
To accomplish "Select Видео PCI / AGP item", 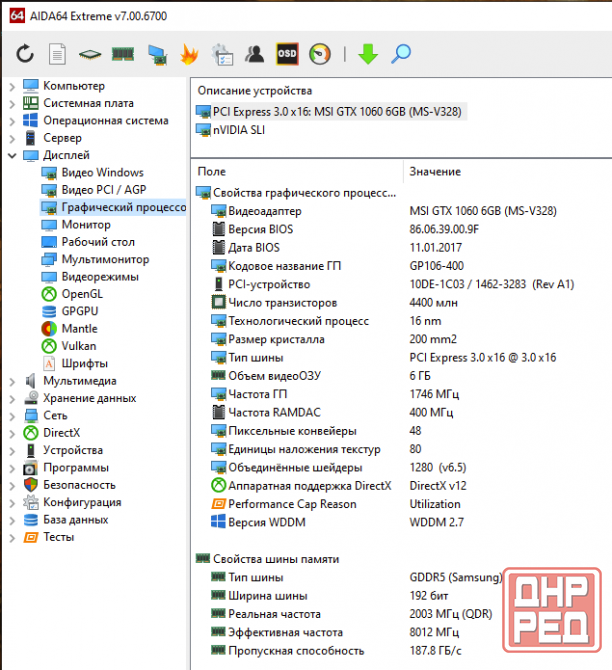I will click(x=94, y=190).
